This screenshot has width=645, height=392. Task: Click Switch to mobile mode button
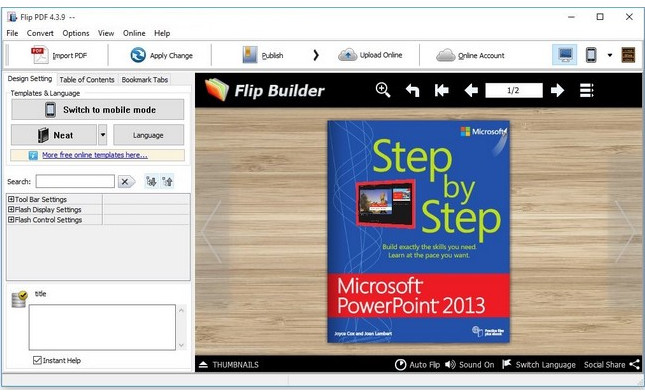97,110
